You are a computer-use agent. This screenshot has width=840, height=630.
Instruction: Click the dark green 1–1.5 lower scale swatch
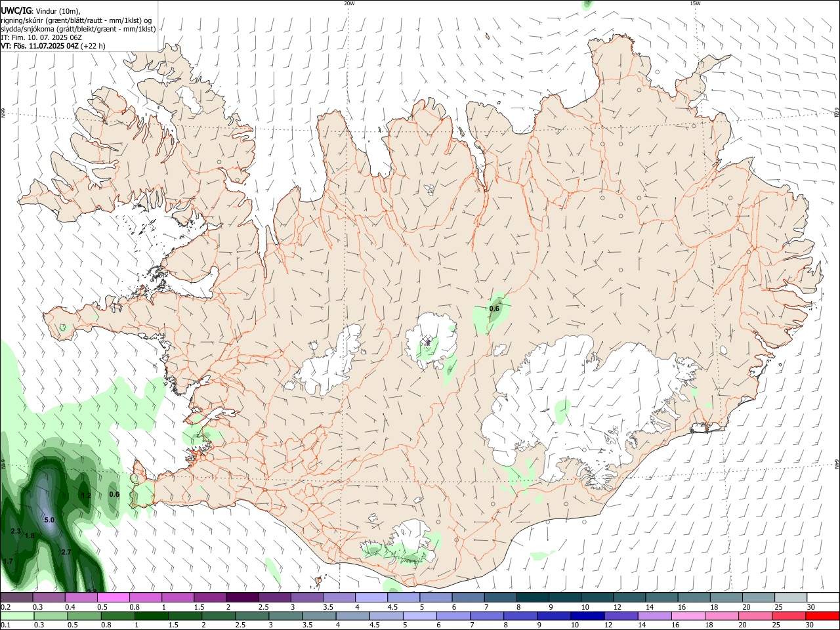click(x=152, y=616)
